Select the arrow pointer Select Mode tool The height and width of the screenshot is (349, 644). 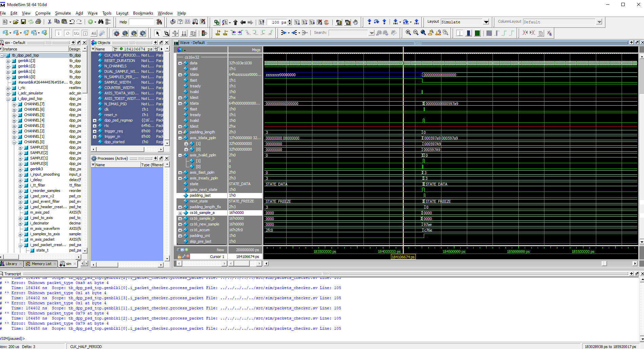point(157,33)
